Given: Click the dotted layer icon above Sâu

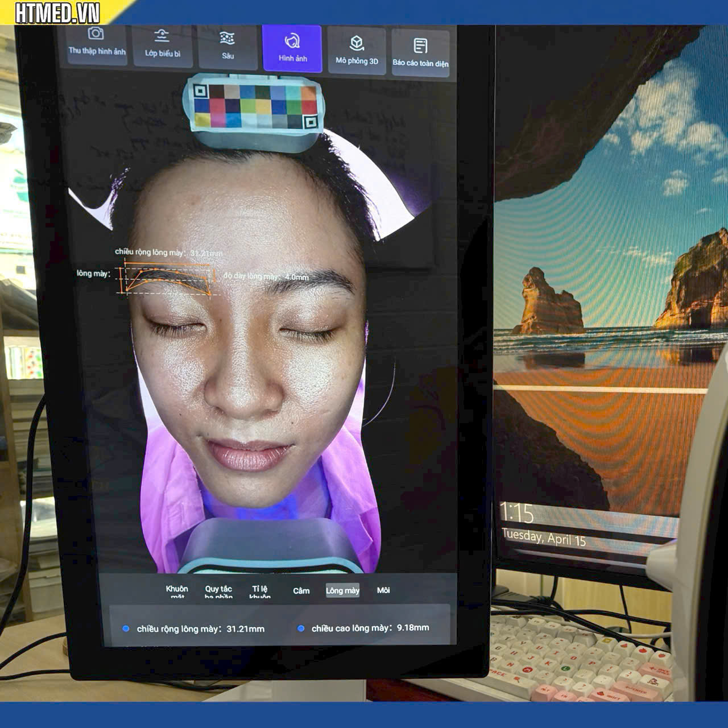Looking at the screenshot, I should coord(227,38).
